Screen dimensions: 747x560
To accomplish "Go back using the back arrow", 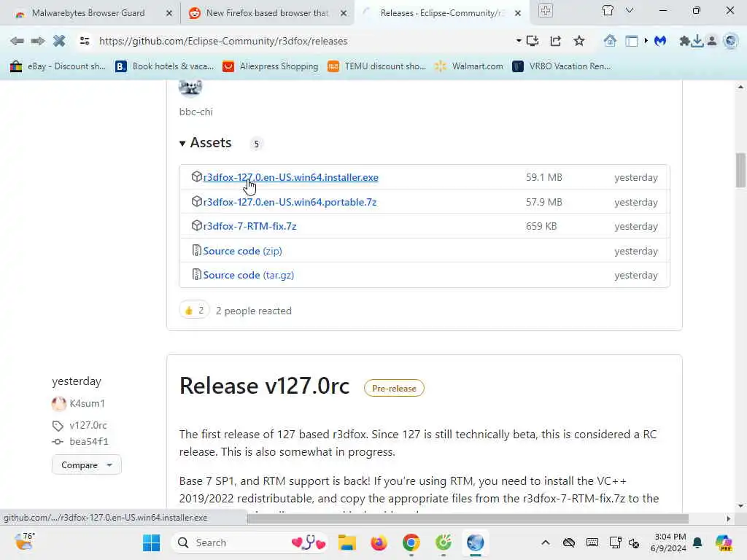I will point(17,41).
